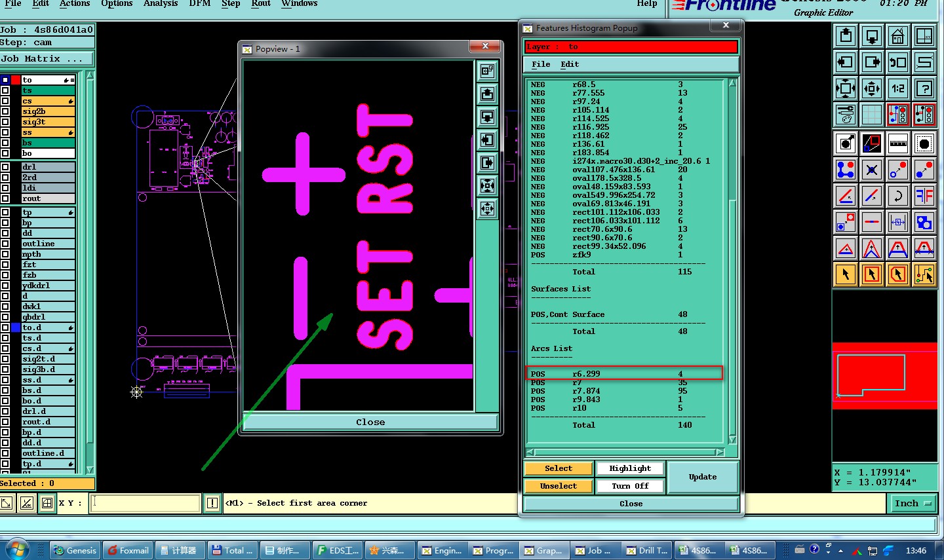Toggle checkbox for layer cs

point(5,101)
